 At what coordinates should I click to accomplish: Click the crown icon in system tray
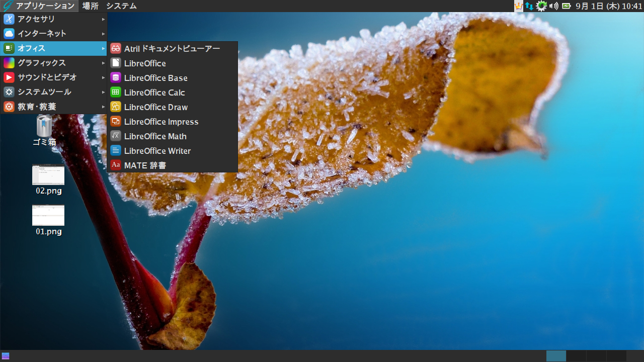519,6
